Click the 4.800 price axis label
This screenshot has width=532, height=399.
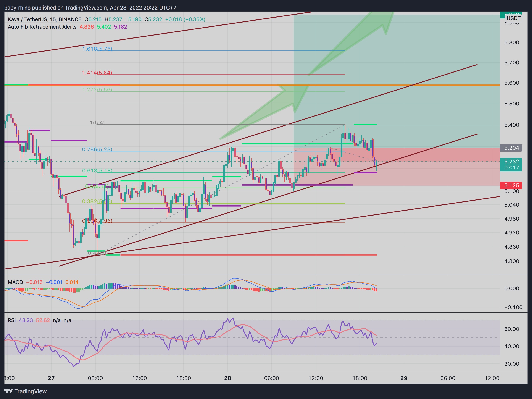click(512, 261)
